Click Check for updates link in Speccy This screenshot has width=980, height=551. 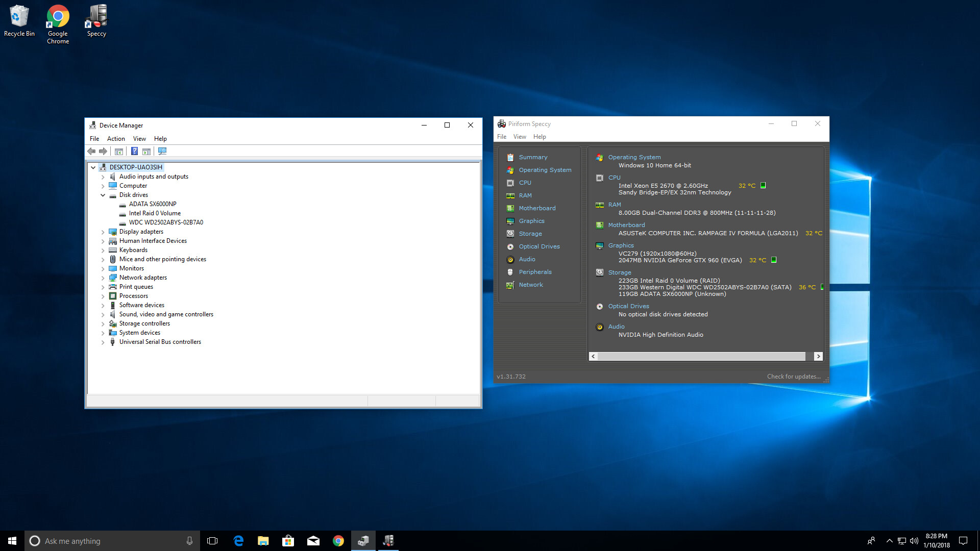(794, 377)
